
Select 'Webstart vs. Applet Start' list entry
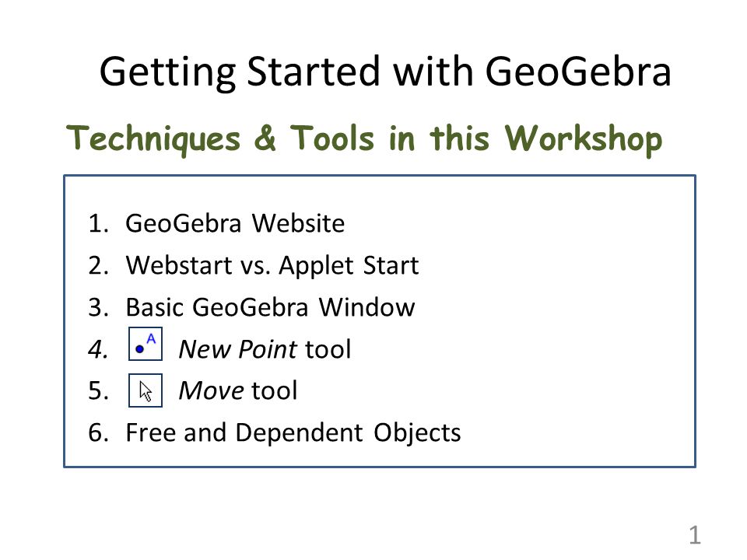pyautogui.click(x=272, y=265)
